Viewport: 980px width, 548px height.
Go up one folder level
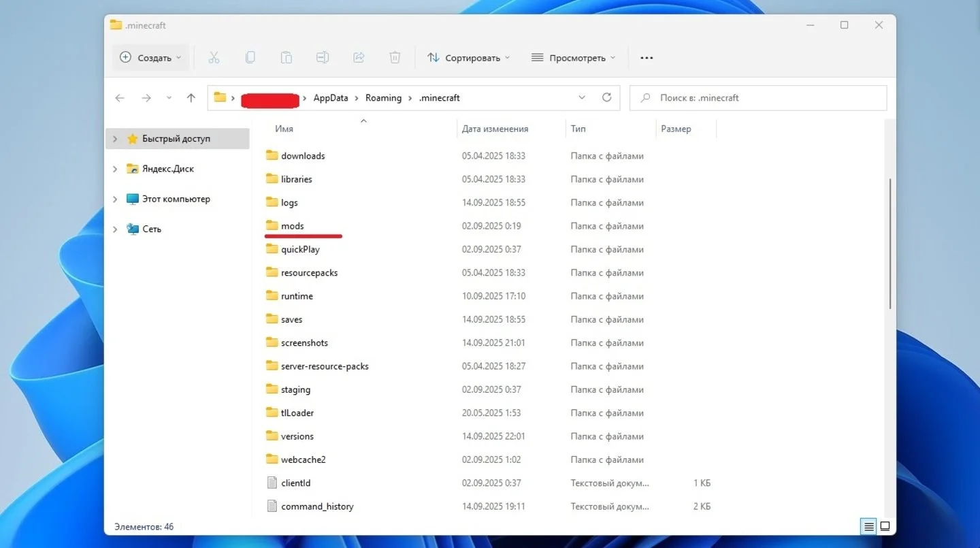point(191,98)
